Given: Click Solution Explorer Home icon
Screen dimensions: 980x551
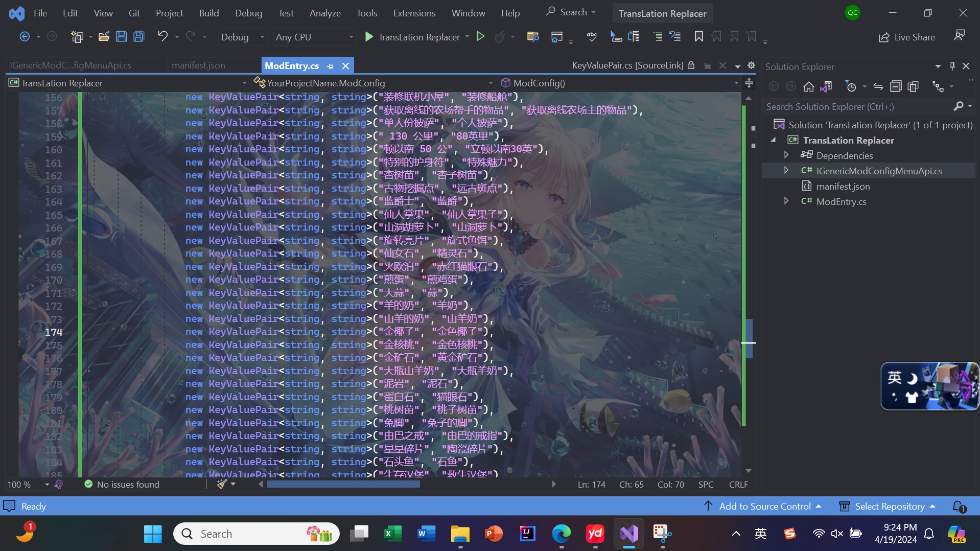Looking at the screenshot, I should (808, 87).
